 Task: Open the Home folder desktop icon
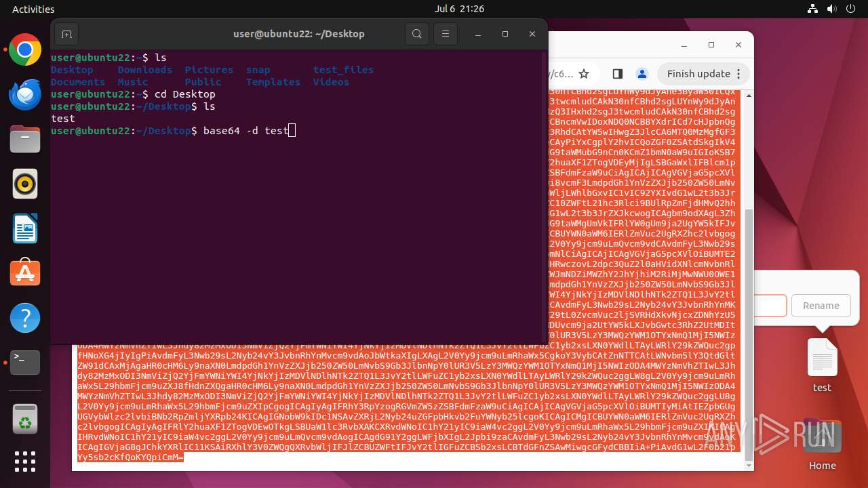tap(822, 444)
